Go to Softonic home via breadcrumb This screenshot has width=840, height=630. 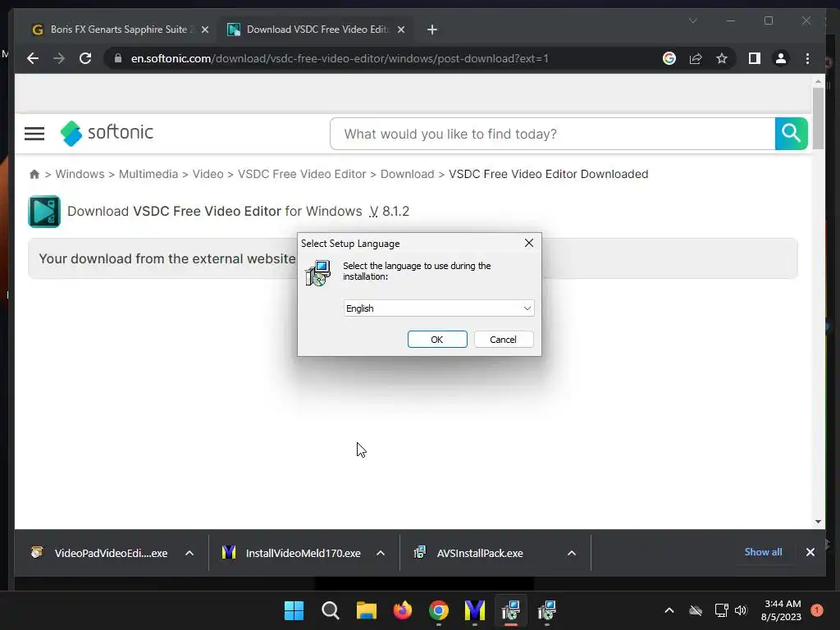click(x=34, y=174)
